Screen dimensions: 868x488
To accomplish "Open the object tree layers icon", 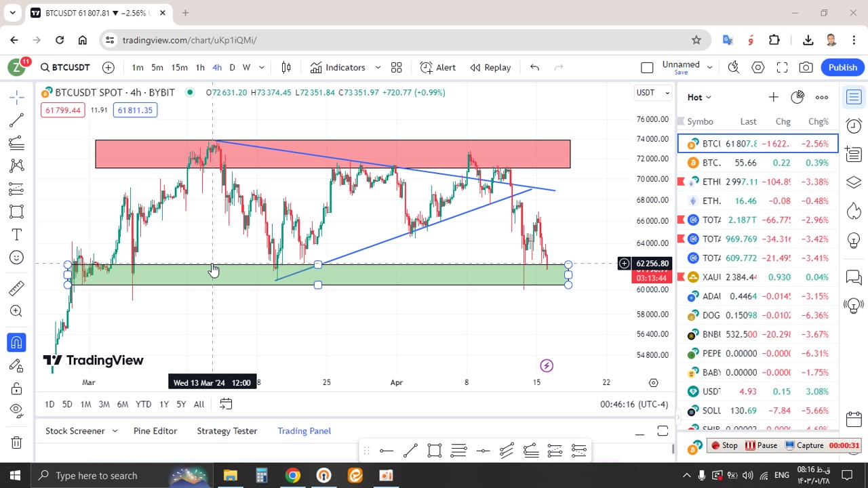I will pyautogui.click(x=854, y=182).
